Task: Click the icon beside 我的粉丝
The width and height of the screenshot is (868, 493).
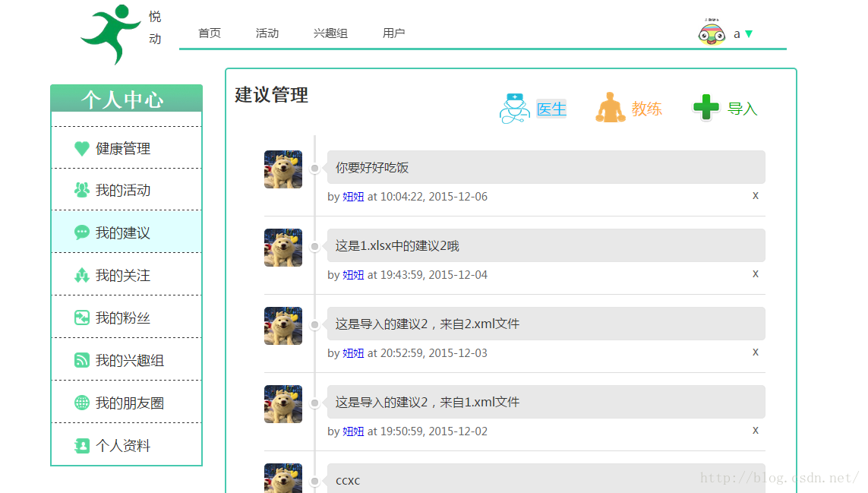Action: tap(82, 318)
